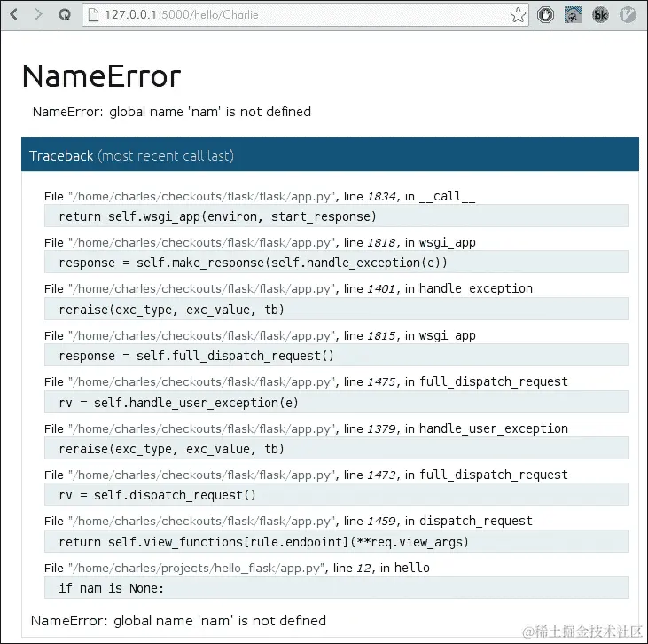Viewport: 648px width, 644px height.
Task: Go back using browser back arrow
Action: pyautogui.click(x=14, y=14)
